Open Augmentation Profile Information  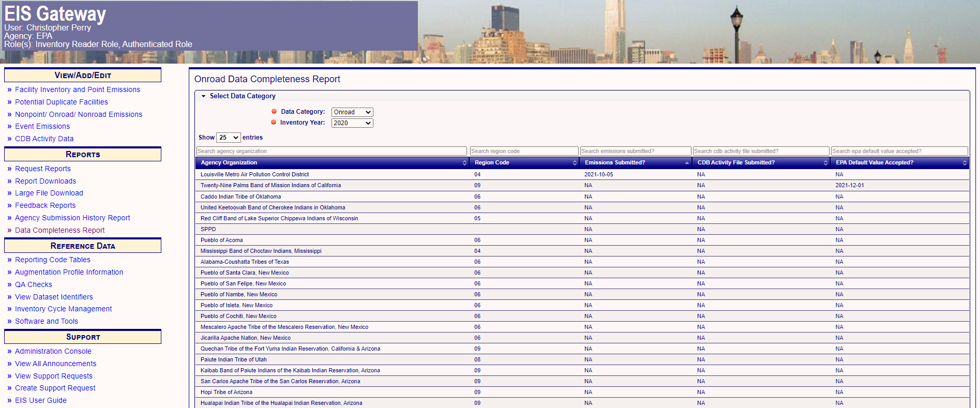click(x=69, y=272)
